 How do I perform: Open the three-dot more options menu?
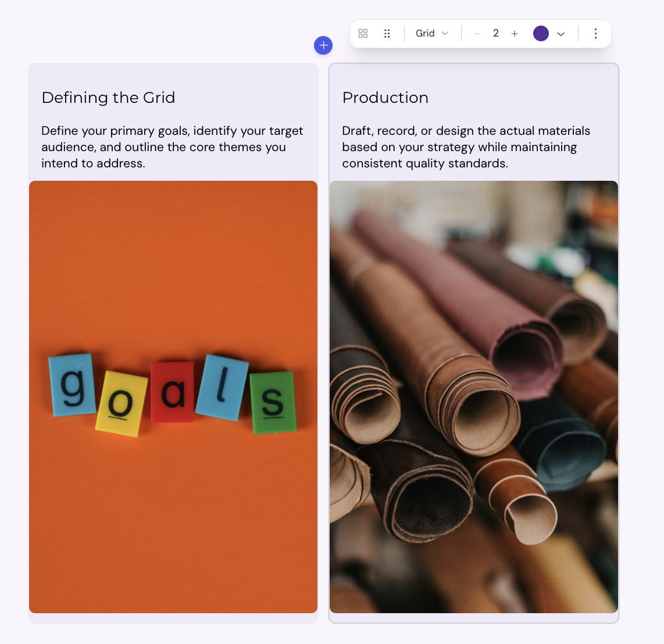point(596,34)
